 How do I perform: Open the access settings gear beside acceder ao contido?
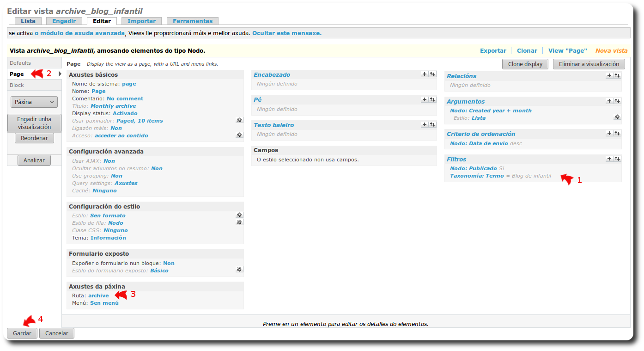click(239, 135)
